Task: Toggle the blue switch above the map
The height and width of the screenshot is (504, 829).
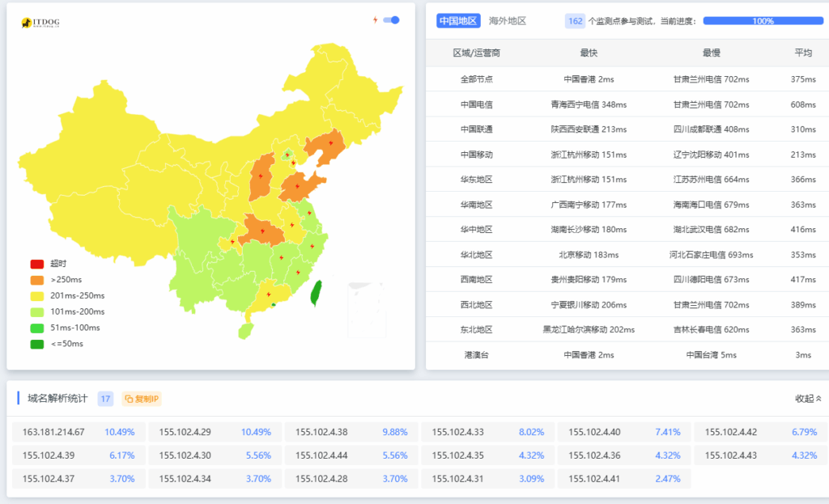Action: 391,20
